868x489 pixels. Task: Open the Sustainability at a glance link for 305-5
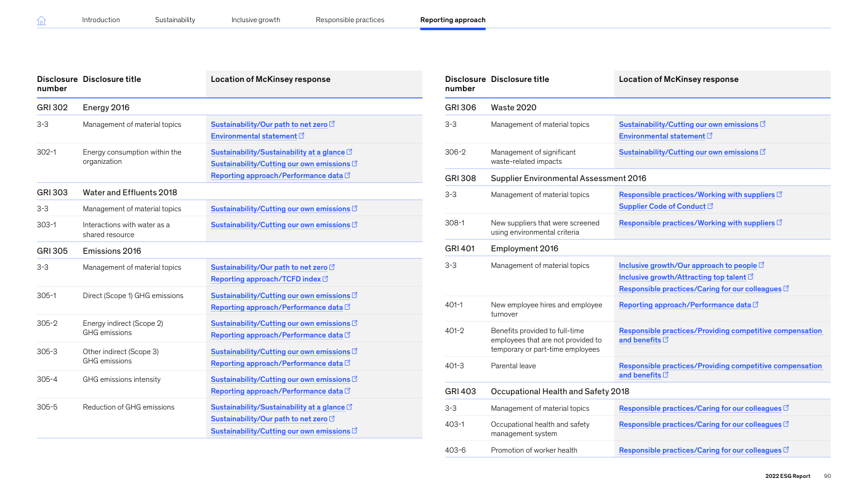(278, 407)
